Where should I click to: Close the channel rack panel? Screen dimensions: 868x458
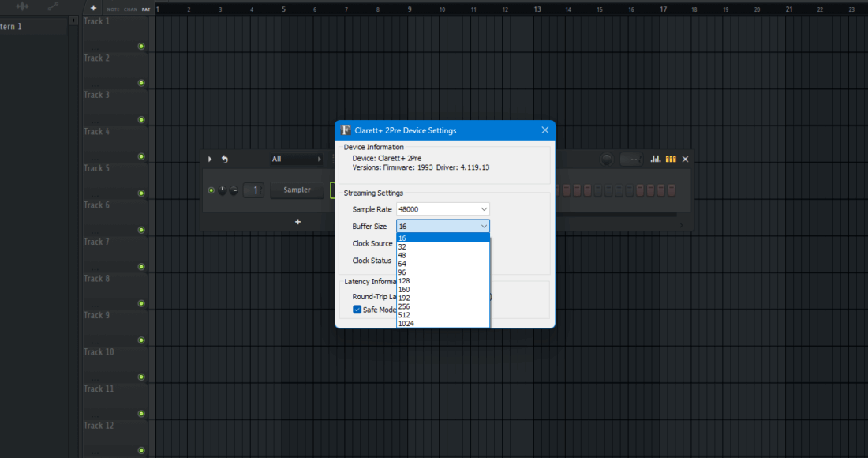pyautogui.click(x=685, y=160)
